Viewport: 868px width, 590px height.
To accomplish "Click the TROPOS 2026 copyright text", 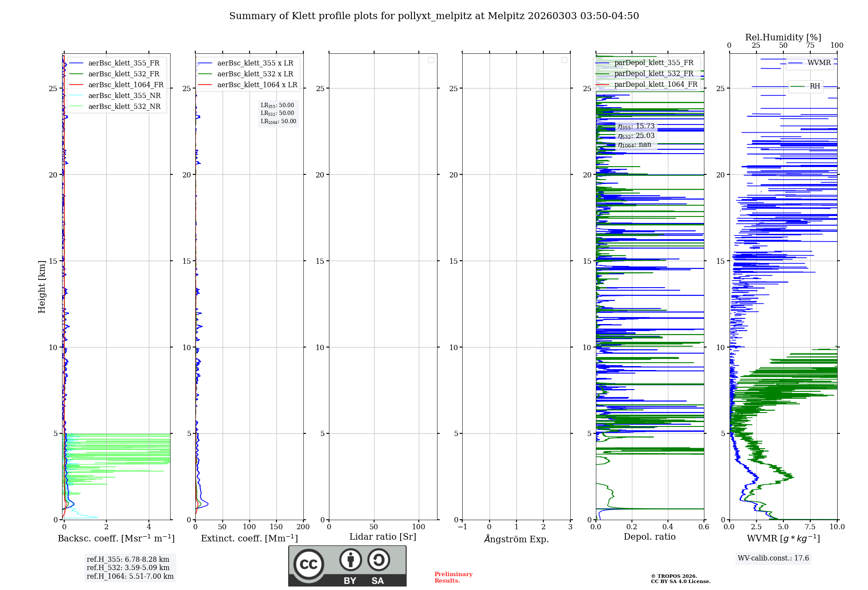I will click(674, 576).
